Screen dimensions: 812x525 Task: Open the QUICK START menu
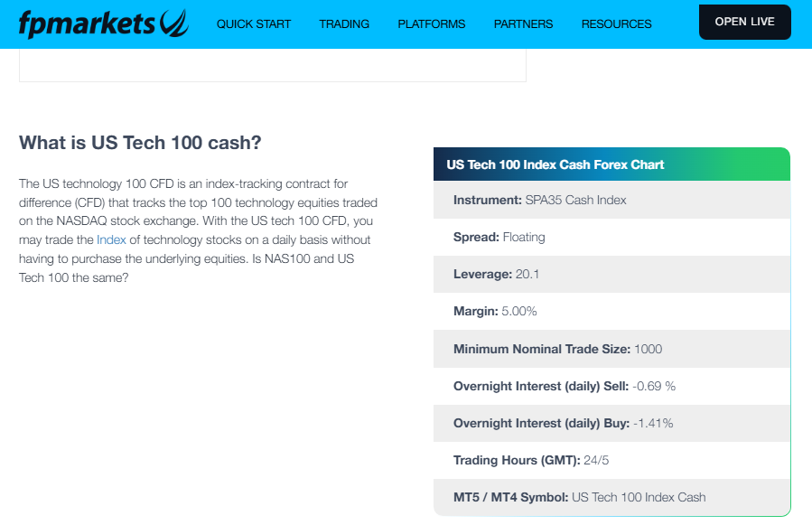click(x=254, y=24)
